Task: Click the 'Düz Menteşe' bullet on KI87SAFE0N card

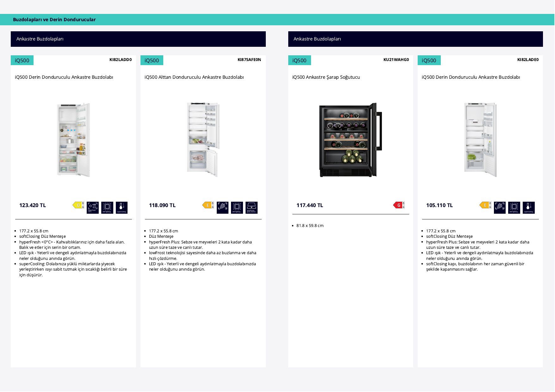Action: (x=161, y=236)
